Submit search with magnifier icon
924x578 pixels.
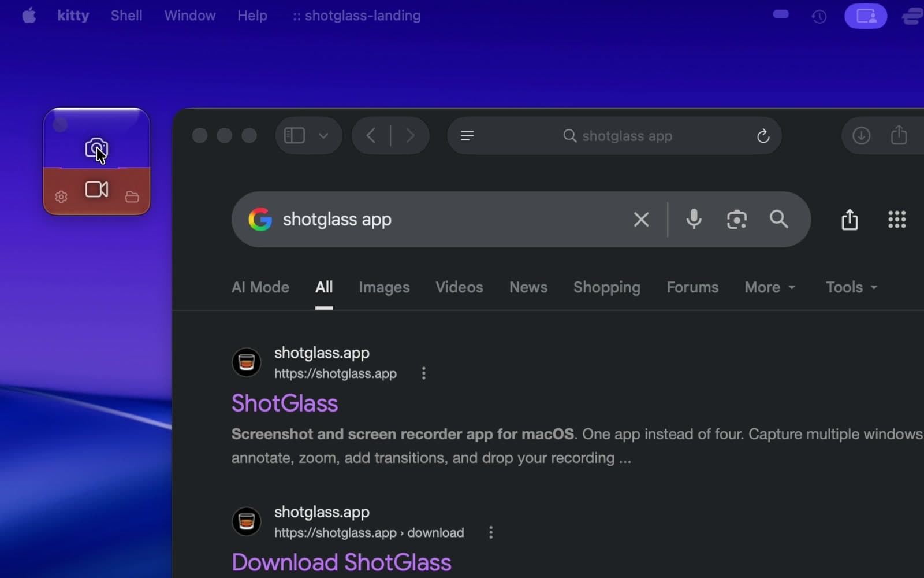pyautogui.click(x=779, y=220)
